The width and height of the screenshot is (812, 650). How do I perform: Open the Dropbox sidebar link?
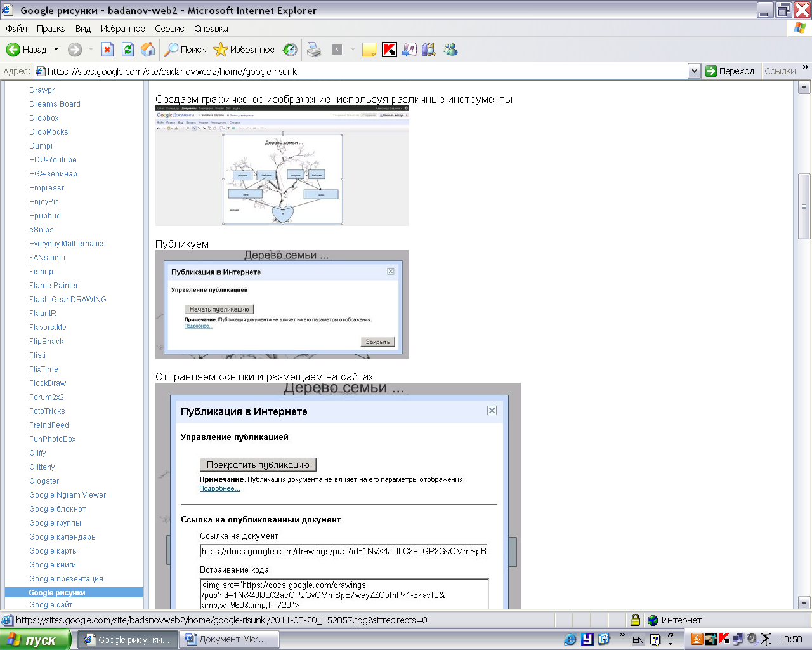point(44,118)
